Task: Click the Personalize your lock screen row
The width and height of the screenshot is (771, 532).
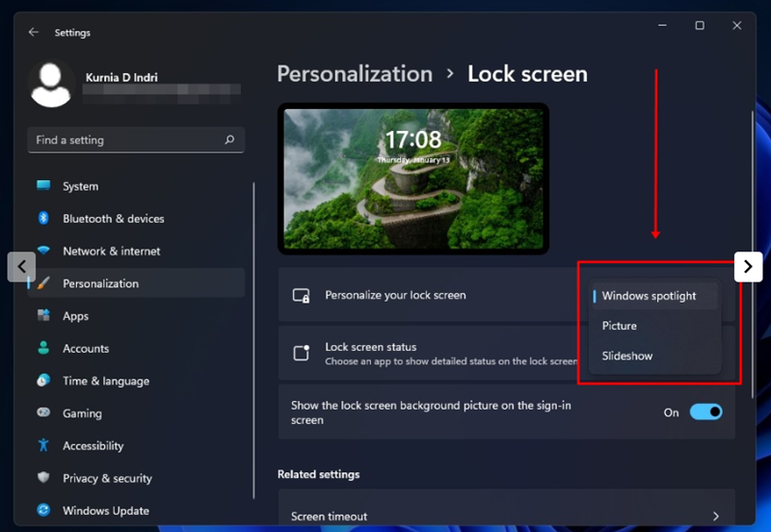Action: [507, 295]
